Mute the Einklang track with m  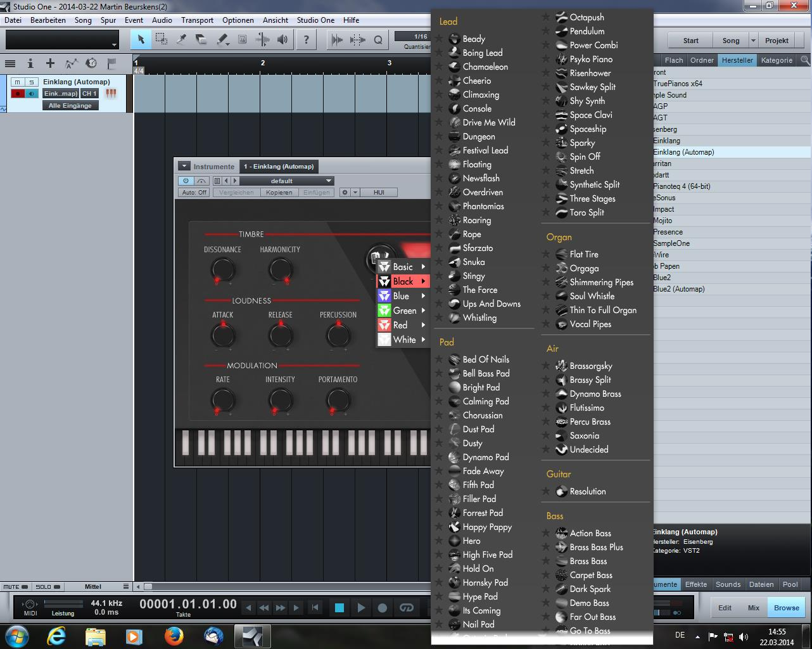tap(18, 82)
